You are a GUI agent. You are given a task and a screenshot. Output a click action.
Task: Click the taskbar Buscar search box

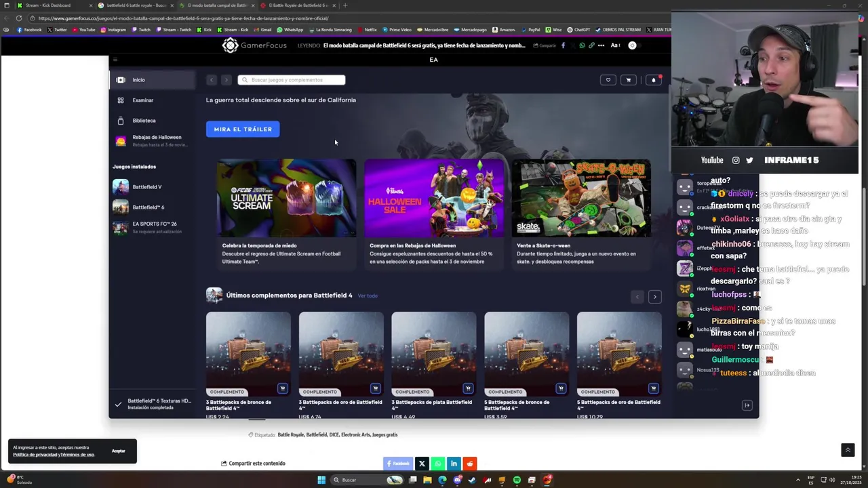click(367, 480)
